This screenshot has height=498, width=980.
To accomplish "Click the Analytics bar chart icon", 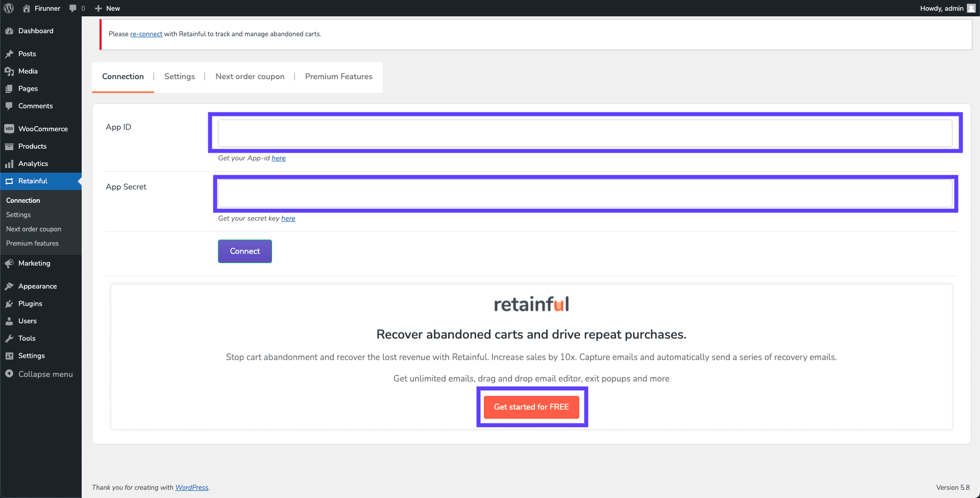I will coord(9,164).
